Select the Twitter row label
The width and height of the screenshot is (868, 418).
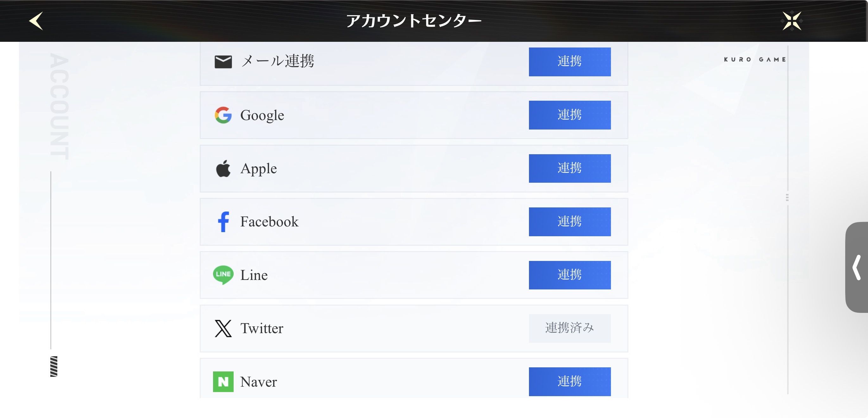tap(262, 329)
